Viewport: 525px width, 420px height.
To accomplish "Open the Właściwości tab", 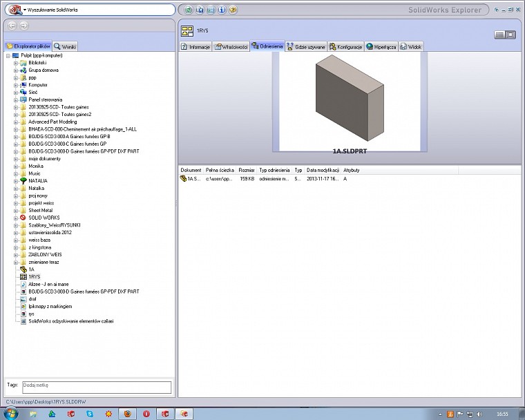I will point(231,47).
